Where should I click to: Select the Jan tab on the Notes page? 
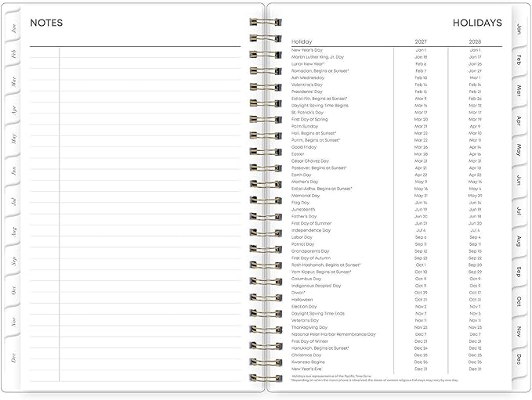click(x=13, y=28)
